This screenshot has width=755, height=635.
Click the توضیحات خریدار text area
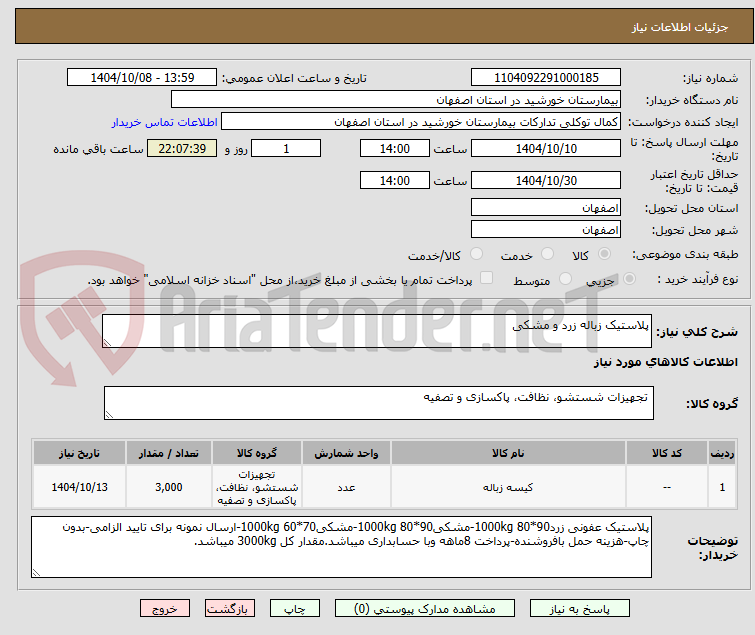341,547
